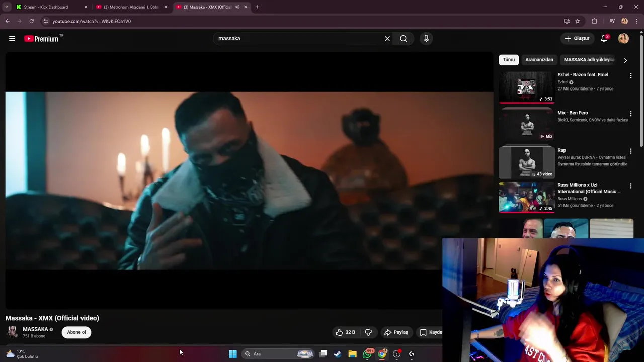Viewport: 644px width, 362px height.
Task: Bookmark this page with star icon
Action: pos(578,21)
